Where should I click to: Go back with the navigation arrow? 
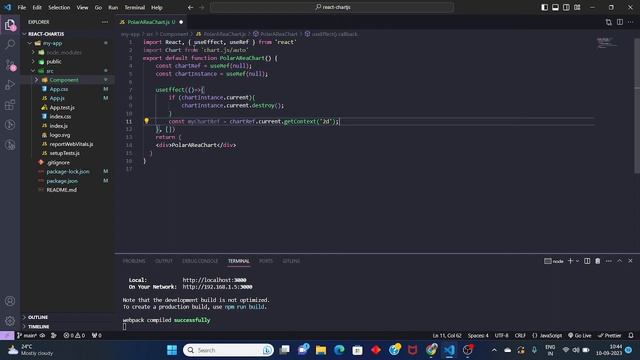[x=191, y=7]
